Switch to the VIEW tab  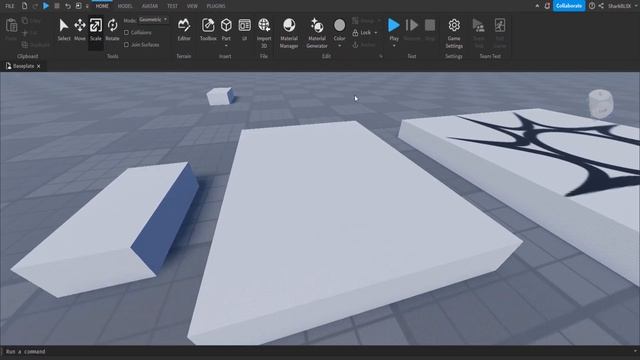(192, 6)
